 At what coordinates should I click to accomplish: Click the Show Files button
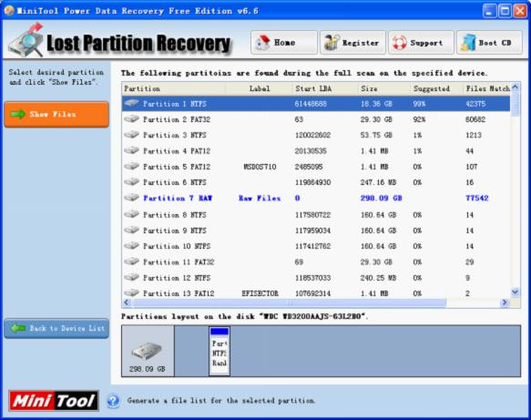[x=56, y=114]
